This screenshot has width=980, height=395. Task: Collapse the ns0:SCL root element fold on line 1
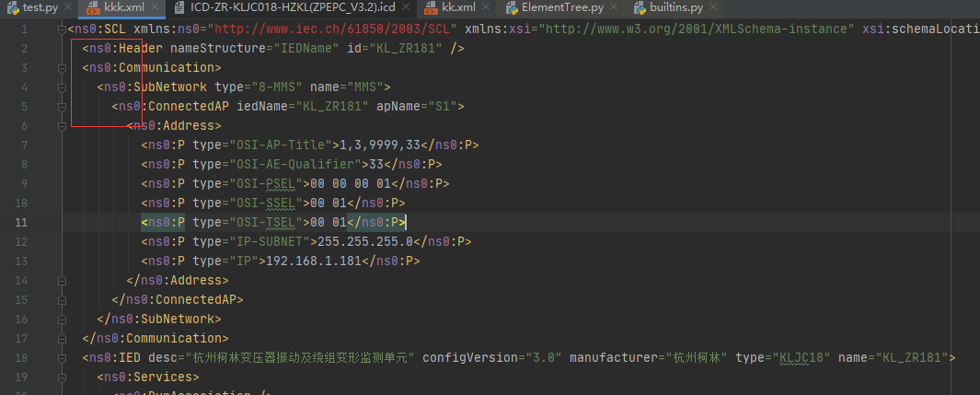click(62, 29)
